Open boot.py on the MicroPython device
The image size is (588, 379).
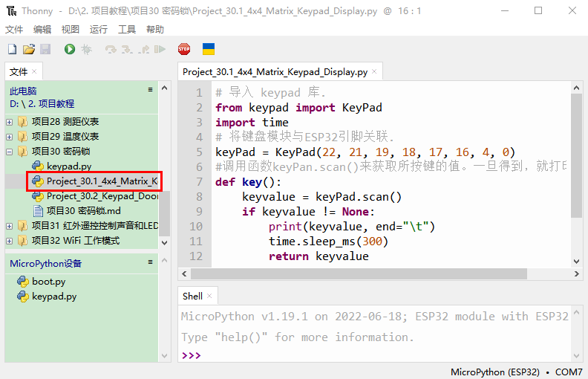coord(48,282)
